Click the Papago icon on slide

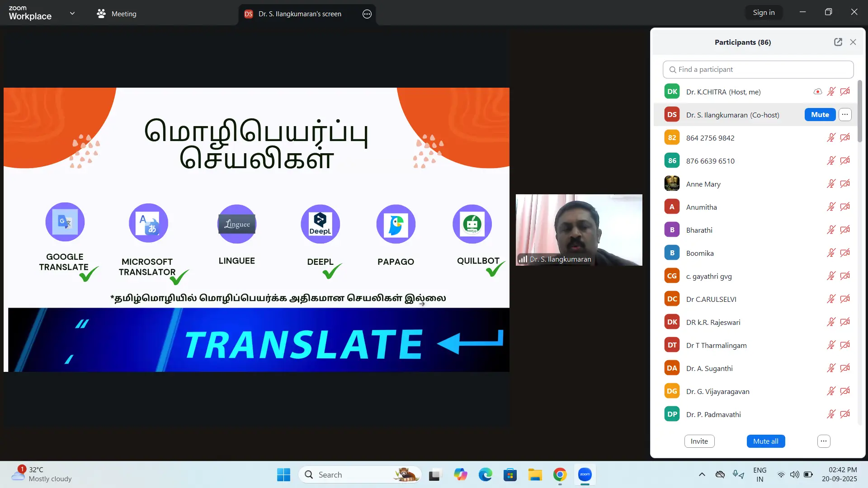coord(396,224)
